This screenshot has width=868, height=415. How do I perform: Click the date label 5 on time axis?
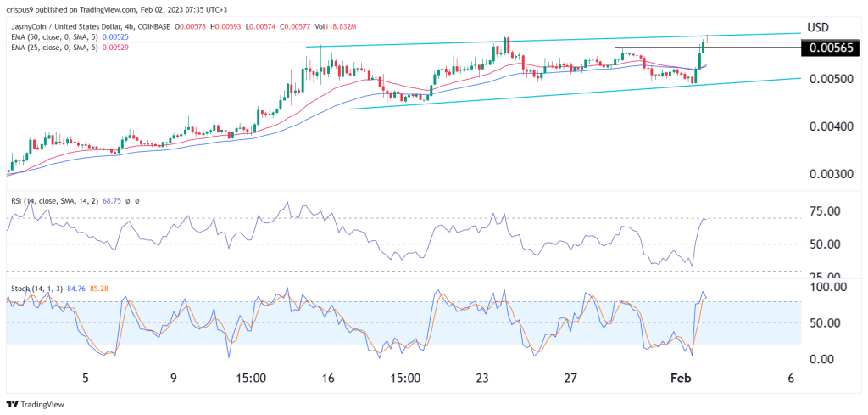click(x=86, y=378)
